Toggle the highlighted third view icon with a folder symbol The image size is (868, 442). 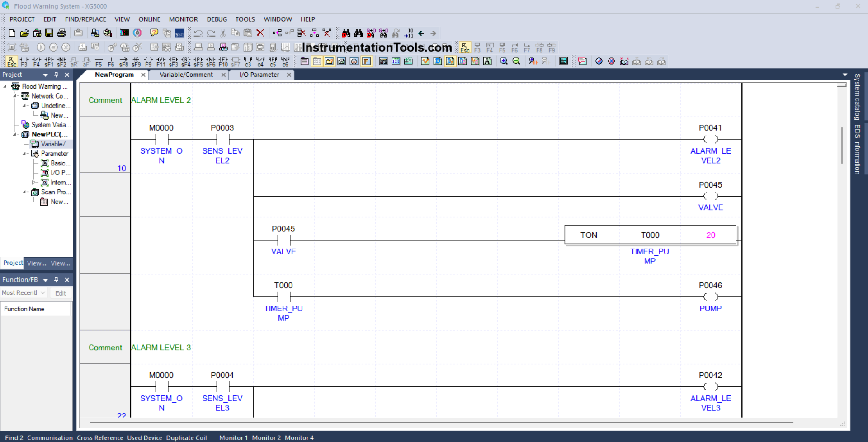pyautogui.click(x=329, y=61)
